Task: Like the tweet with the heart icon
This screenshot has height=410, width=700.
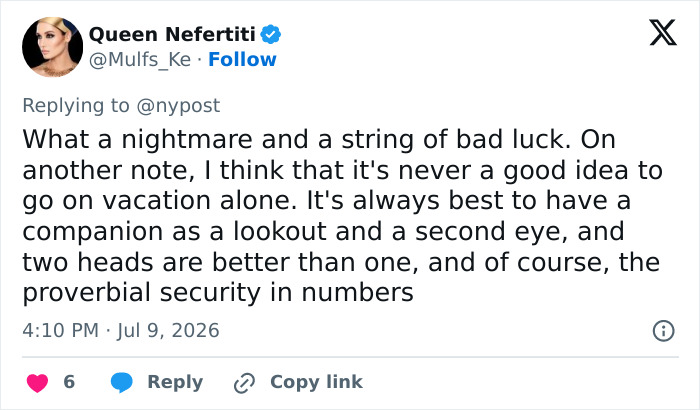Action: tap(38, 382)
